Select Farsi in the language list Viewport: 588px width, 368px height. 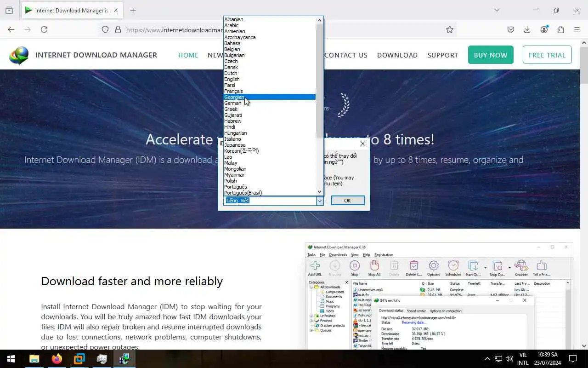tap(270, 85)
